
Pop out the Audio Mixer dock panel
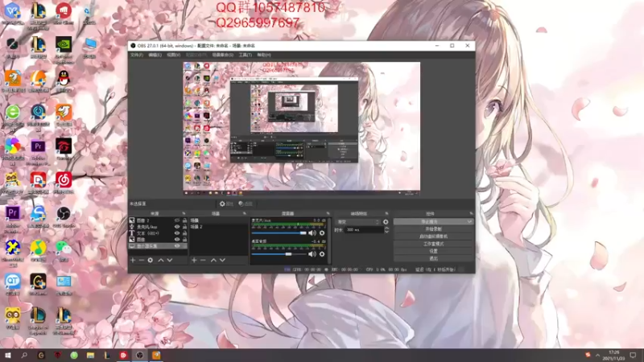pos(328,213)
